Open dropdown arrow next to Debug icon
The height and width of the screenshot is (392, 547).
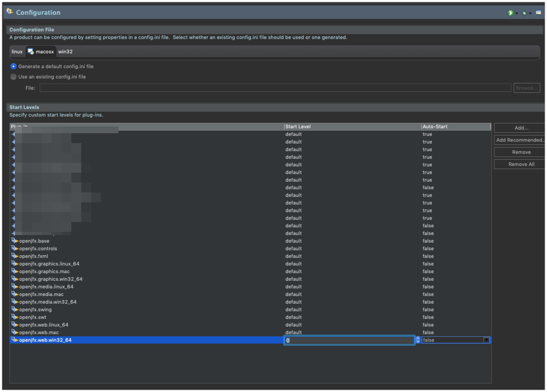(x=530, y=13)
